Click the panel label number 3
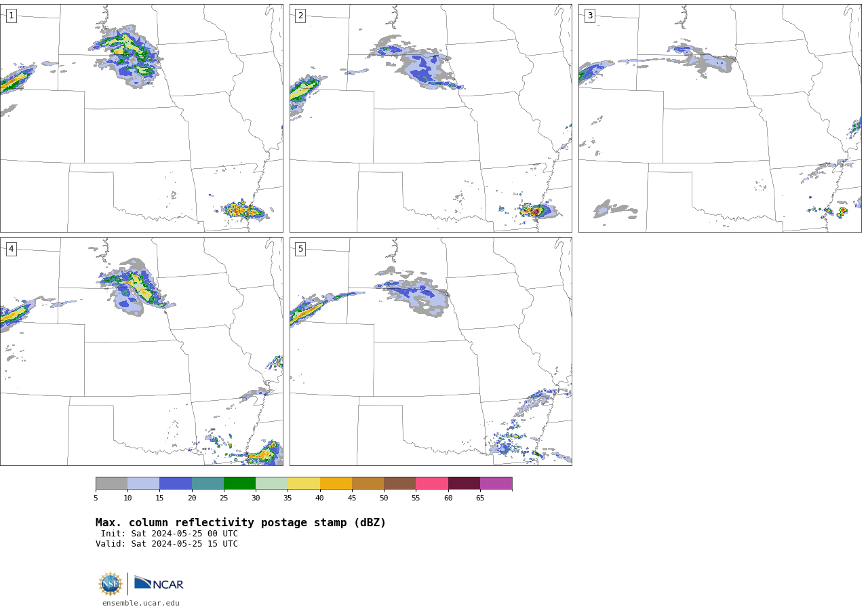The height and width of the screenshot is (611, 868). point(590,16)
